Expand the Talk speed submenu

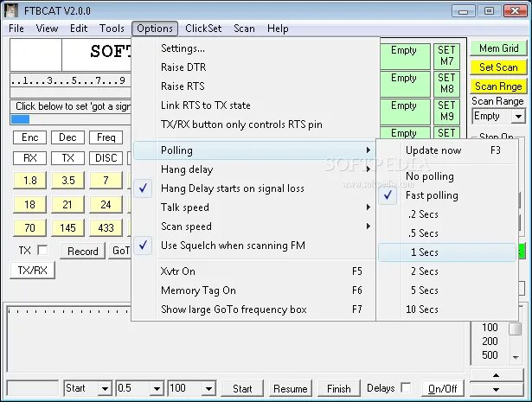(255, 207)
